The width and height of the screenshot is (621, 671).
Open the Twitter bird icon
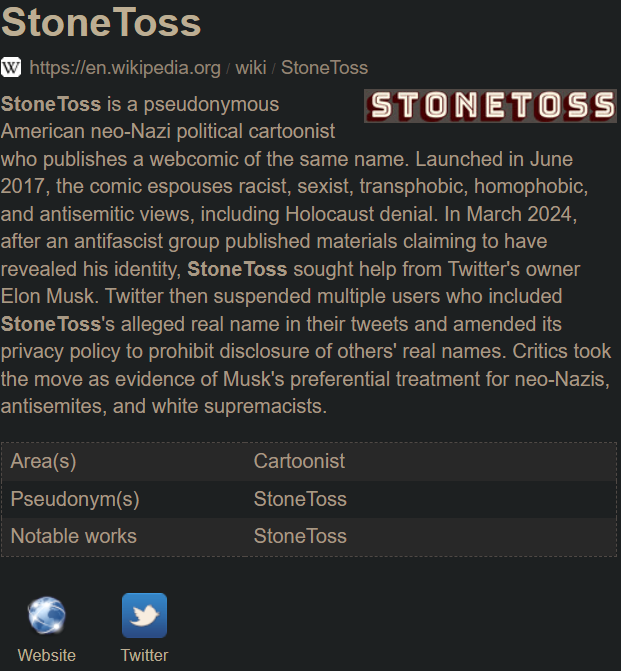pos(144,616)
